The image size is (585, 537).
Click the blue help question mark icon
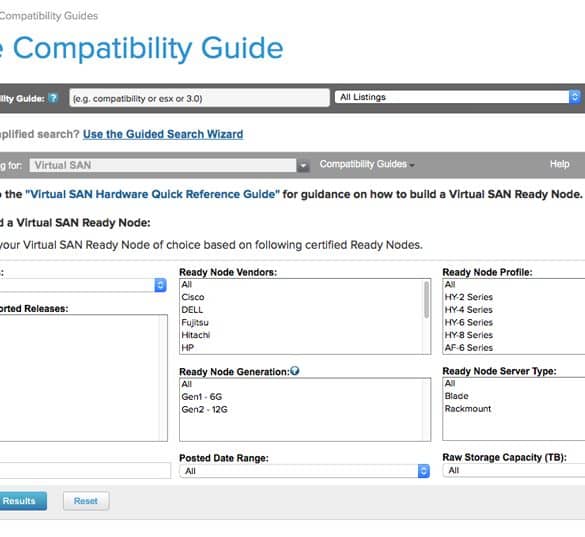(x=53, y=98)
